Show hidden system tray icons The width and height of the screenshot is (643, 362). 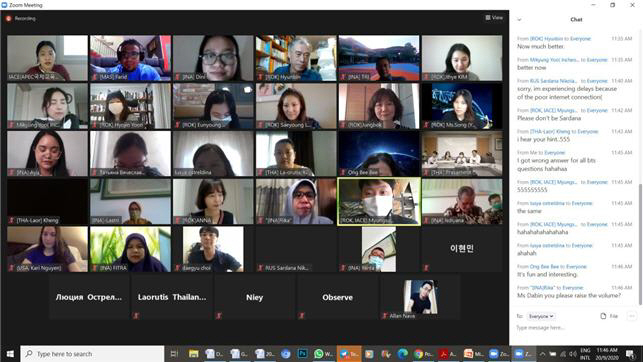click(x=542, y=353)
